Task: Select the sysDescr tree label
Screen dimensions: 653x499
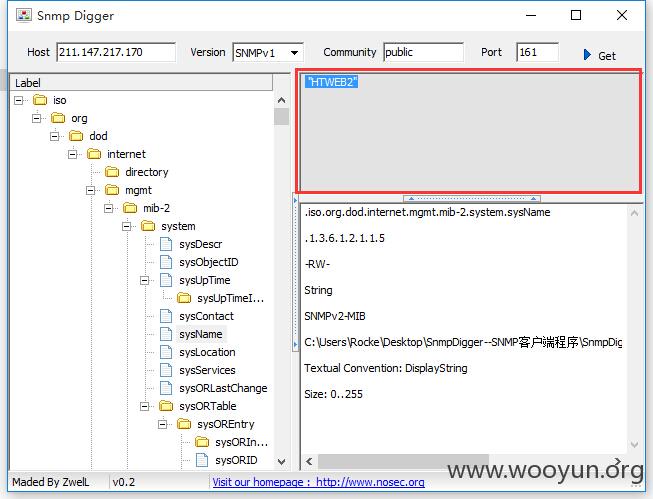Action: tap(200, 245)
